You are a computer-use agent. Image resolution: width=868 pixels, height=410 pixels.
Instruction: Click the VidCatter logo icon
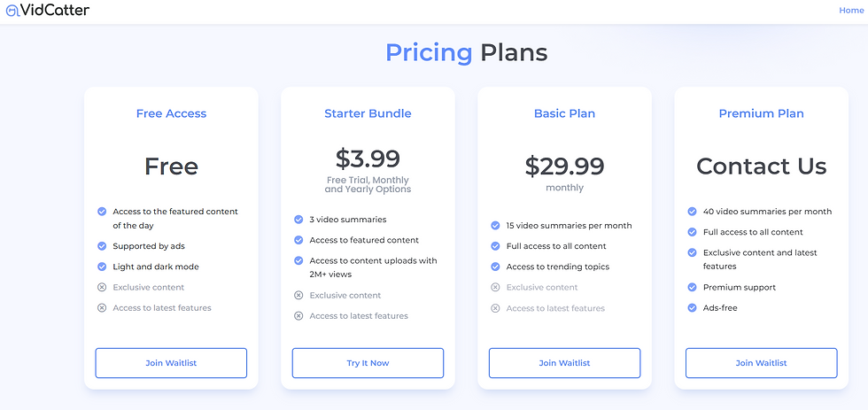(12, 10)
